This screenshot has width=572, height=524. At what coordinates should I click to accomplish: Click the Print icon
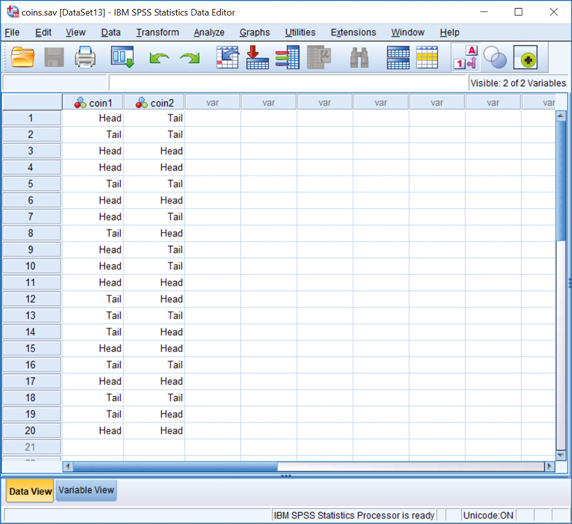(x=85, y=57)
